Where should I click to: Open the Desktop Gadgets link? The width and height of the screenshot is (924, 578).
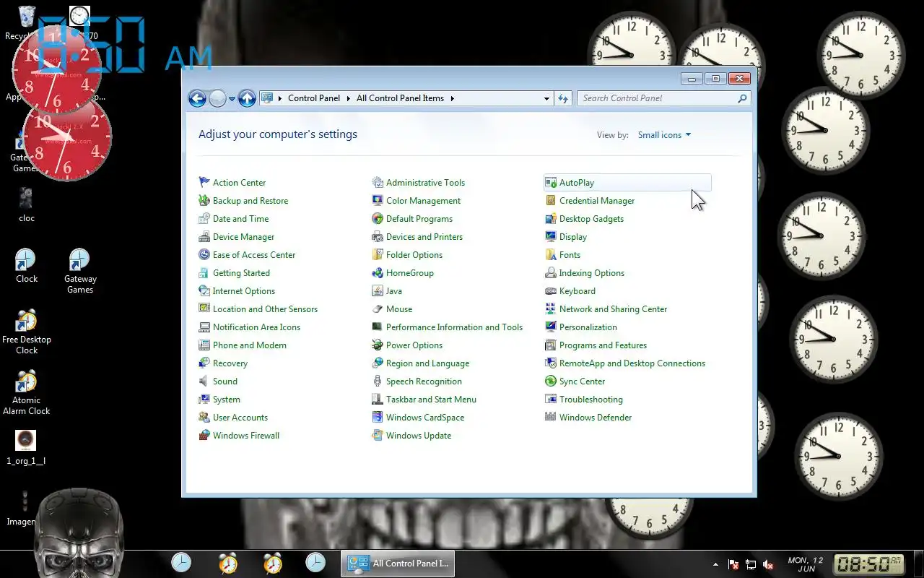(x=591, y=219)
